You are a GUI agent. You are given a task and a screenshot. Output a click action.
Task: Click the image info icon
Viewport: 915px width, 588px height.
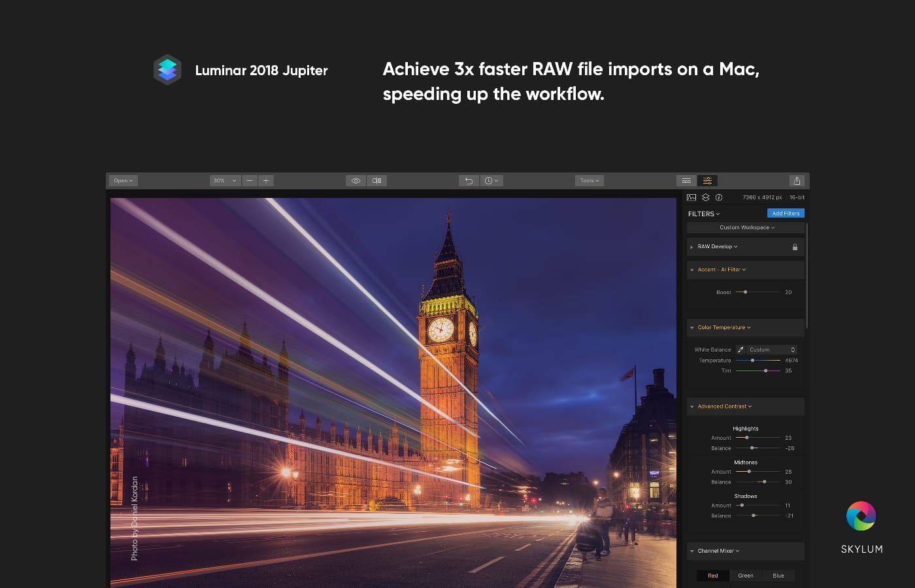(x=719, y=197)
